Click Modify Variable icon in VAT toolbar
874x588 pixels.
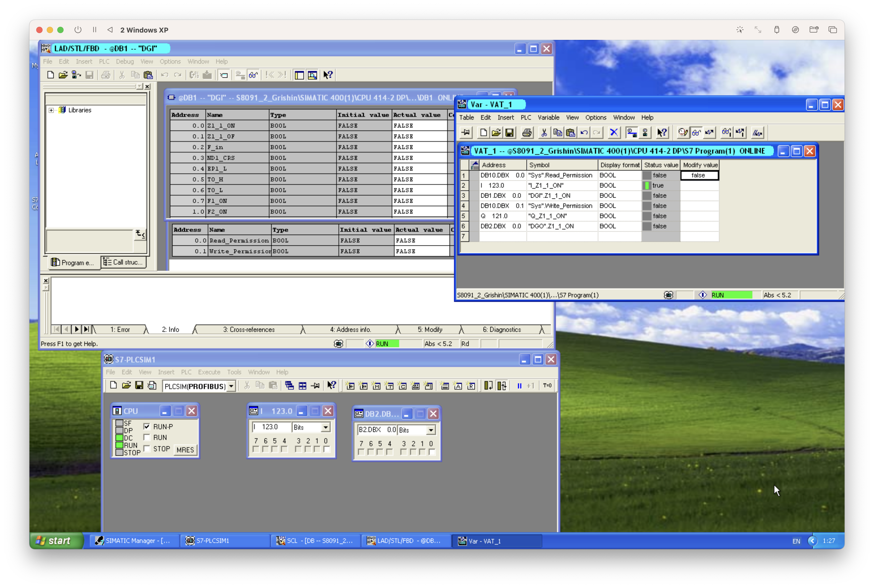[709, 132]
